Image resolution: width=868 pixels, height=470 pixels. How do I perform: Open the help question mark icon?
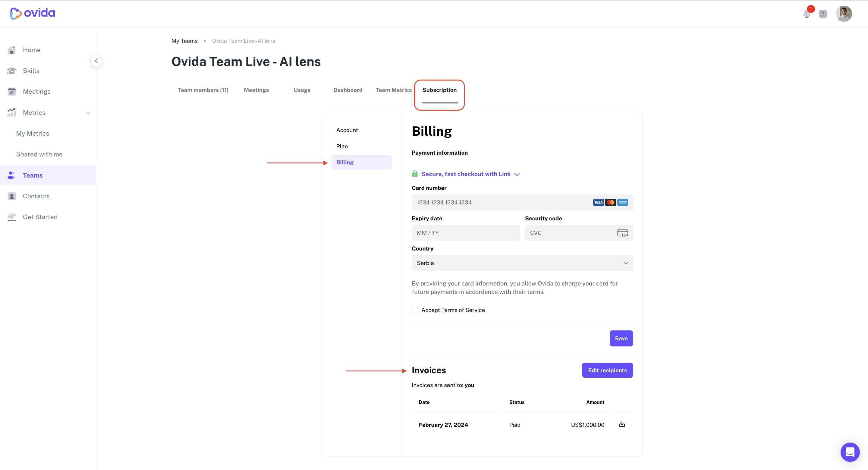pyautogui.click(x=823, y=14)
